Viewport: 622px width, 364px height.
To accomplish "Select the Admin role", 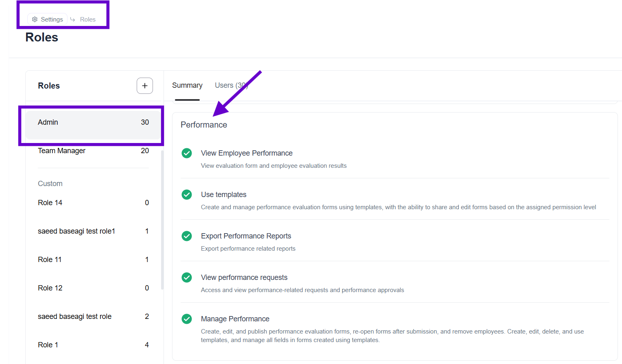I will coord(93,122).
